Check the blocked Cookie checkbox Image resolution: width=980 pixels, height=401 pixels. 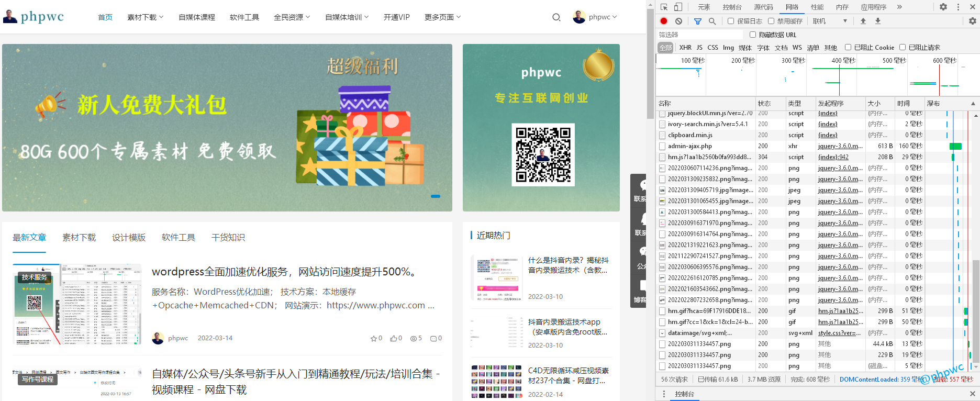pos(848,47)
